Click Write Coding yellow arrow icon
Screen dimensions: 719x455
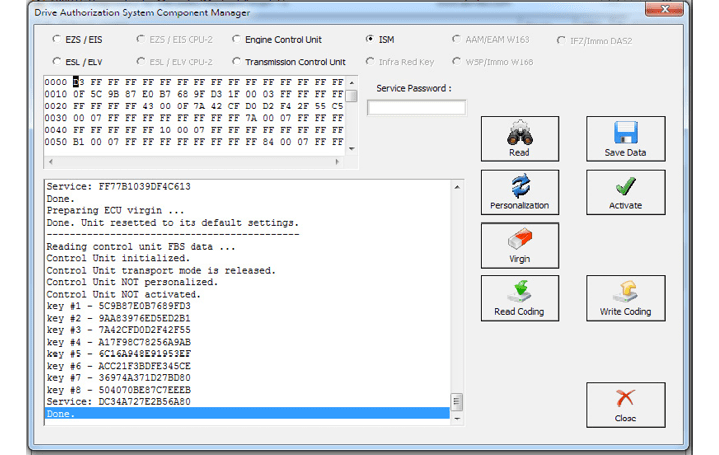pos(625,298)
